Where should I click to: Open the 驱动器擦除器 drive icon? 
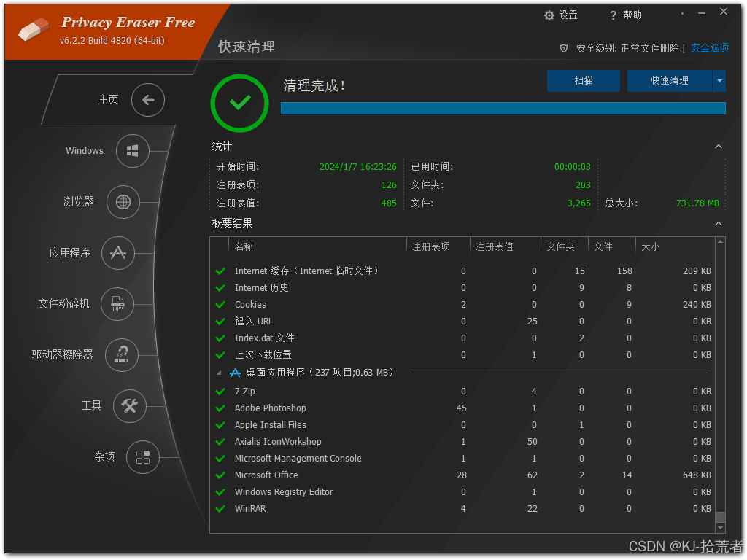click(x=122, y=355)
